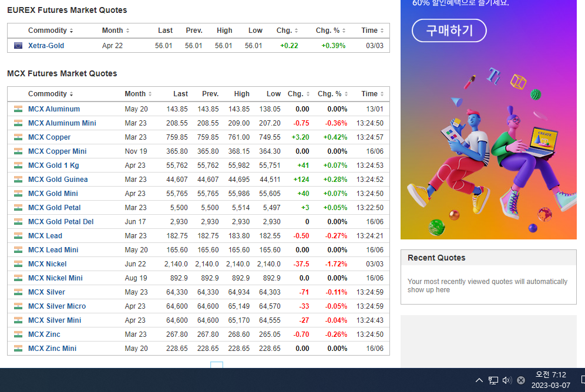Image resolution: width=585 pixels, height=392 pixels.
Task: Click MCX Lead change value -0.50
Action: pyautogui.click(x=301, y=236)
